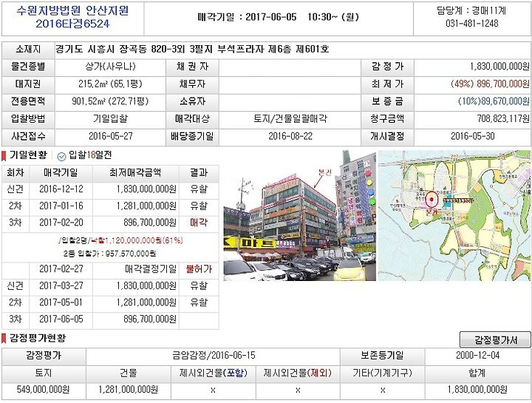Select the address text 경기도 시흥시 장곡동 820-3외
This screenshot has width=532, height=403.
[120, 50]
